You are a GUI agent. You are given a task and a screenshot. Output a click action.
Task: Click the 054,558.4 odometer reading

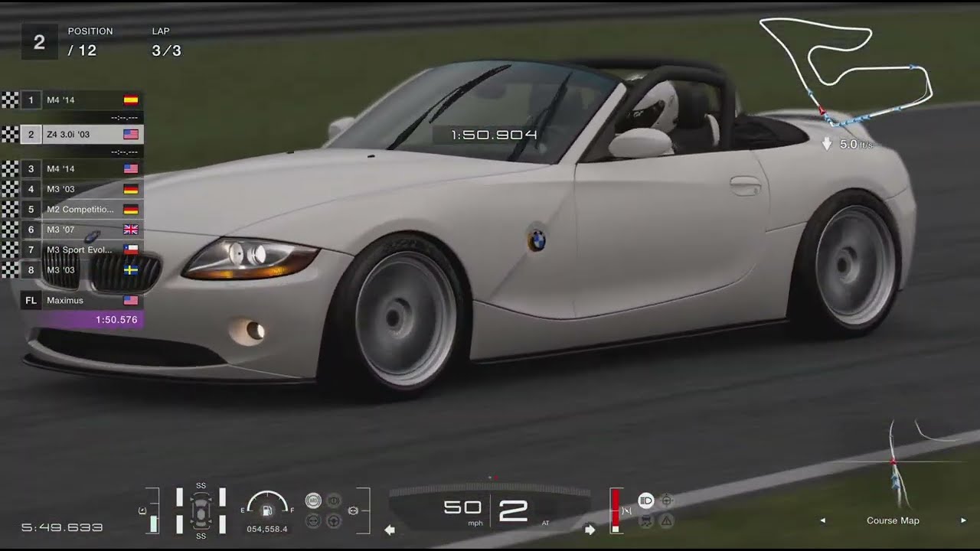tap(267, 529)
